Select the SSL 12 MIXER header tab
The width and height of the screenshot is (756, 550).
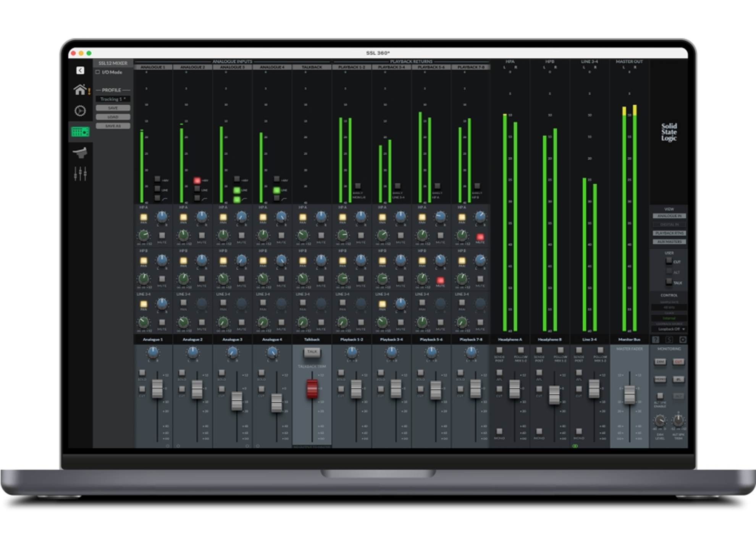(113, 63)
